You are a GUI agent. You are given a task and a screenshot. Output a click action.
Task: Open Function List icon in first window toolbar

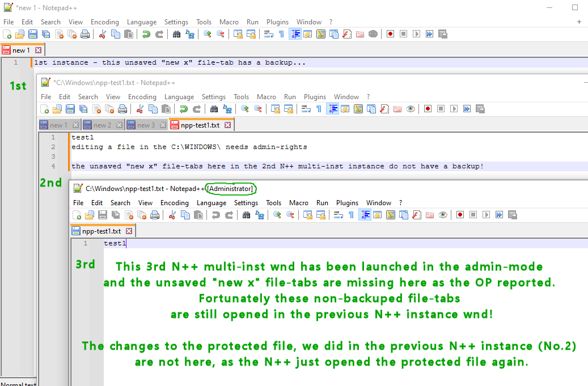point(347,34)
